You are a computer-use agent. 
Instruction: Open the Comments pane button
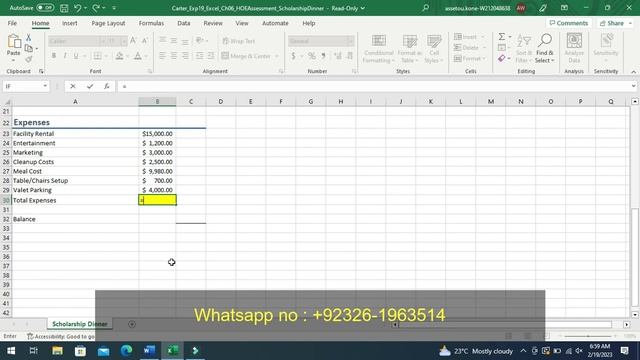coord(569,23)
